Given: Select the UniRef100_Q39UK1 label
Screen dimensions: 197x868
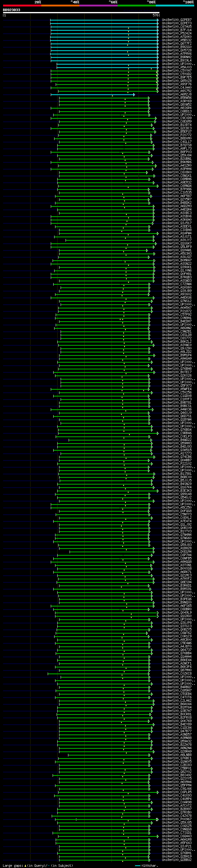Looking at the screenshot, I should pyautogui.click(x=176, y=267).
